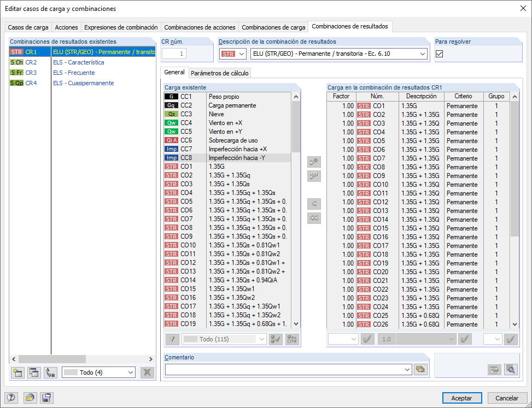The width and height of the screenshot is (532, 408).
Task: Open the criterion dropdown
Action: point(426,339)
